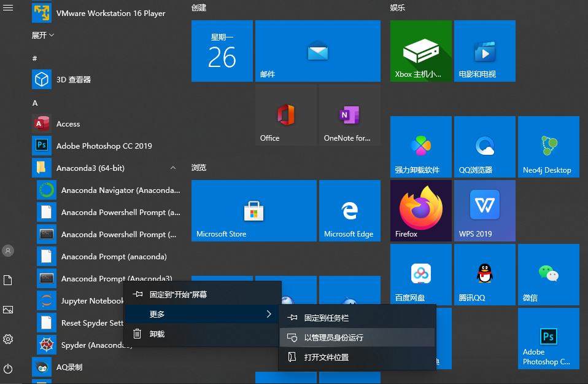588x384 pixels.
Task: Open the Microsoft Store tile
Action: [254, 211]
